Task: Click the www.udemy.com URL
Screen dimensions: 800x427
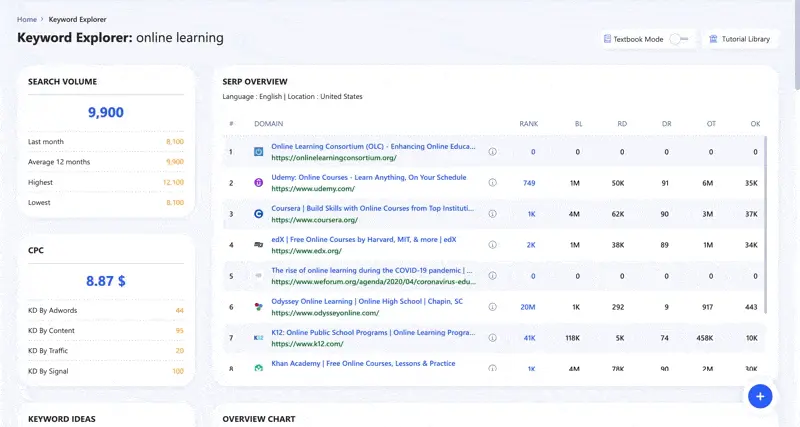Action: pyautogui.click(x=313, y=189)
